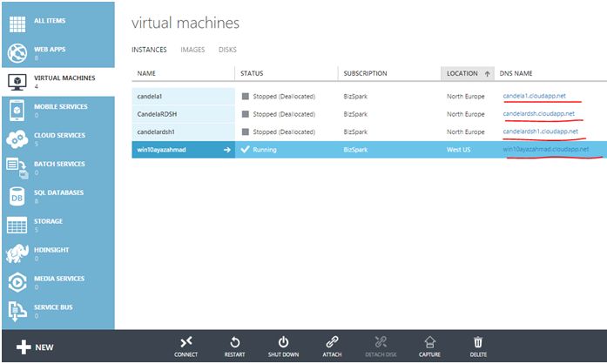Image resolution: width=607 pixels, height=364 pixels.
Task: Open candela1.cloudapp.net link
Action: [534, 96]
